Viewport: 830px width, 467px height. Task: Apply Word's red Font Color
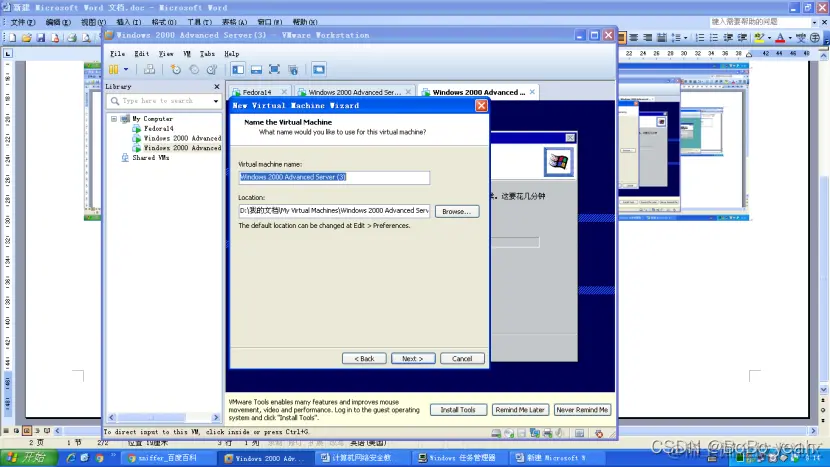pos(780,38)
